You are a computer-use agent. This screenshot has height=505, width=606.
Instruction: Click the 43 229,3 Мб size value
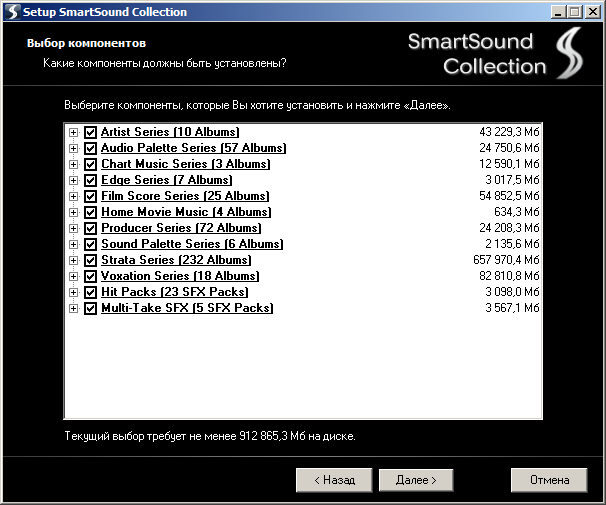click(509, 132)
